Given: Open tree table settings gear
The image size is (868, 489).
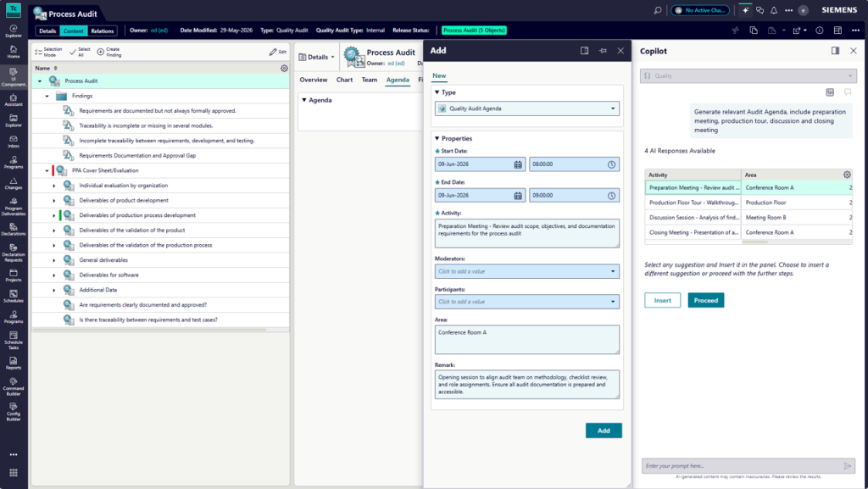Looking at the screenshot, I should (x=284, y=68).
